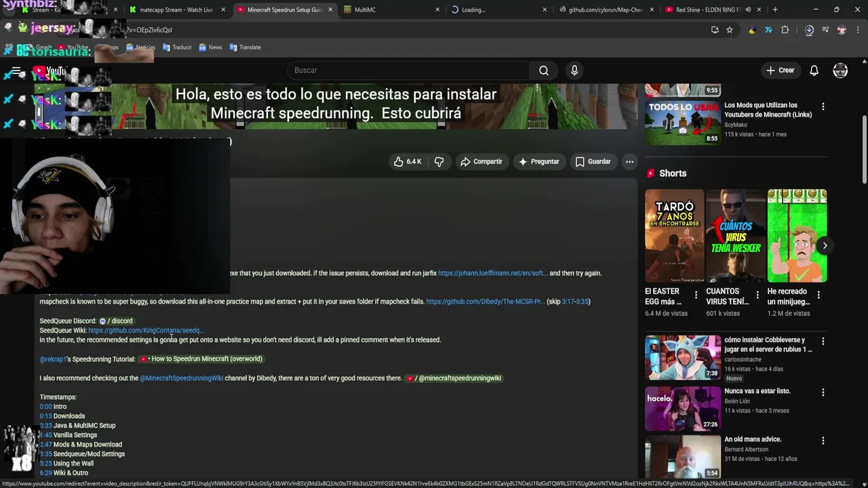
Task: Click the YouTube search input field
Action: coord(408,70)
